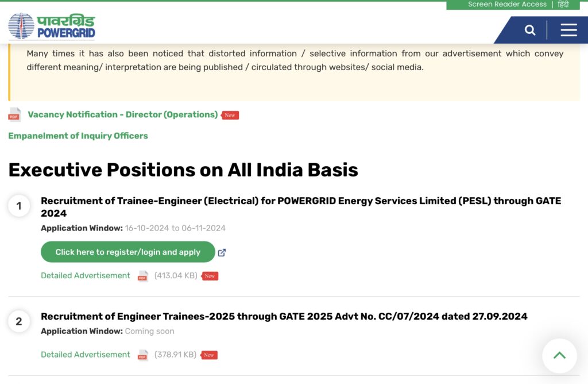
Task: Click the (378.91 KB) file size text
Action: (x=176, y=354)
